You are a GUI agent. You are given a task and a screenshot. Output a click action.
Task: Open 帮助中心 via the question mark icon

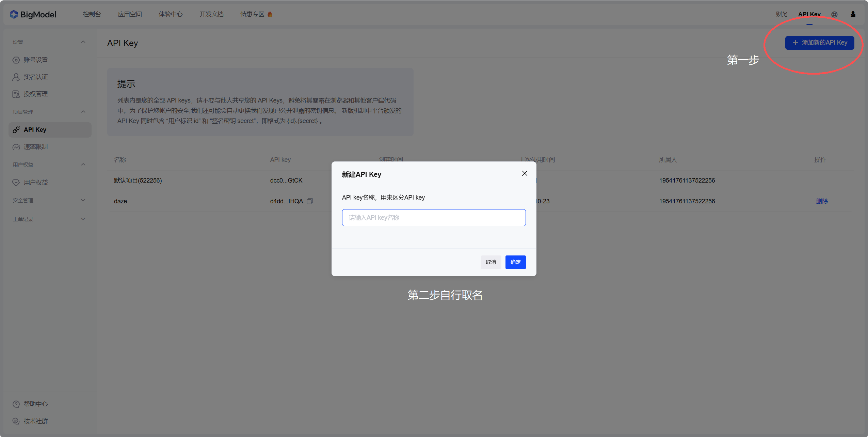(16, 404)
